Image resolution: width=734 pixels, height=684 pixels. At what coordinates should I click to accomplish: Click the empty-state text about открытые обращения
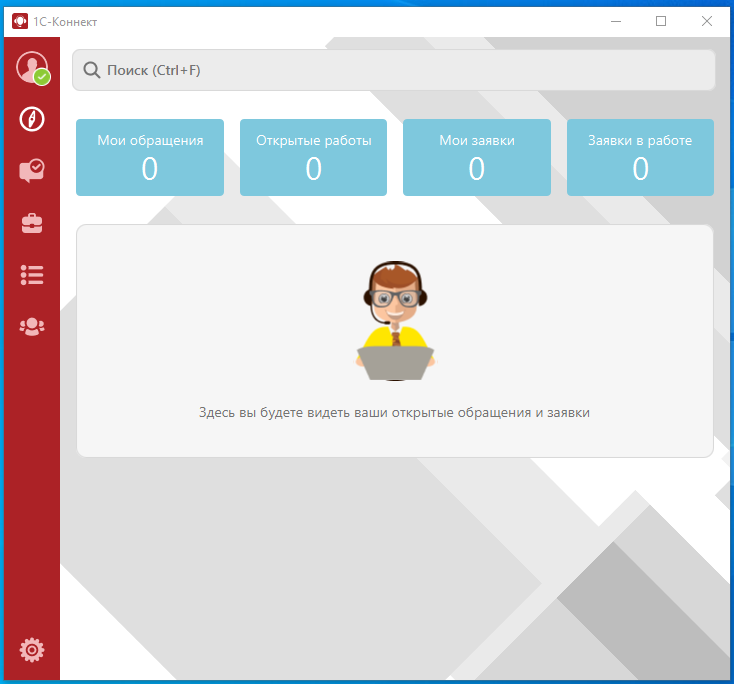coord(394,412)
